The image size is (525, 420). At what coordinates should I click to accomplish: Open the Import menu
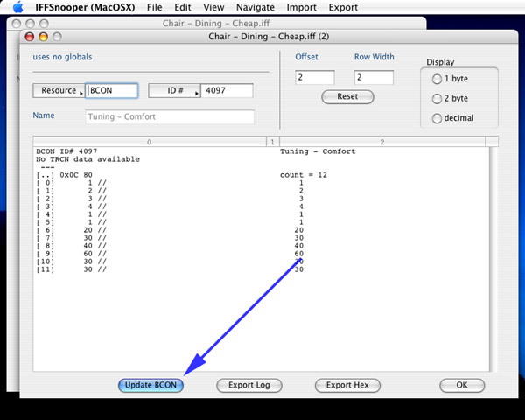[301, 7]
